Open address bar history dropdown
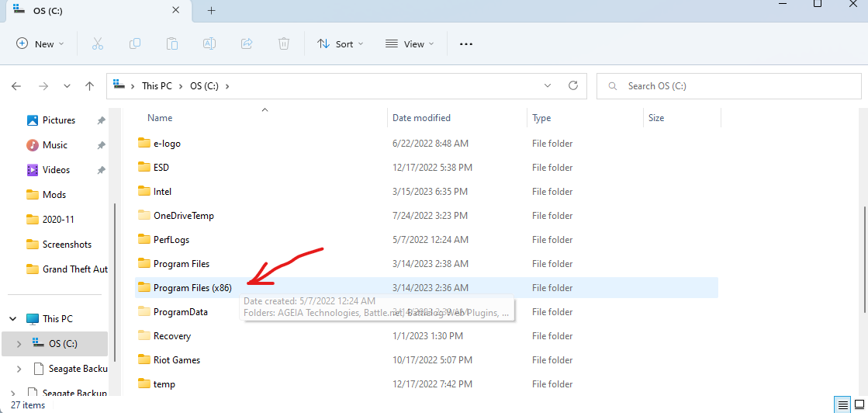This screenshot has width=868, height=413. (x=548, y=85)
